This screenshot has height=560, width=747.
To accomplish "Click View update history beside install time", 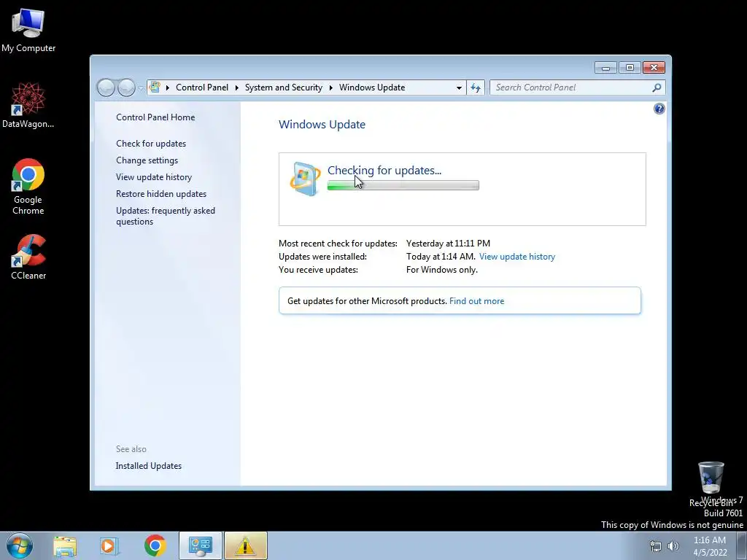I will click(x=517, y=256).
